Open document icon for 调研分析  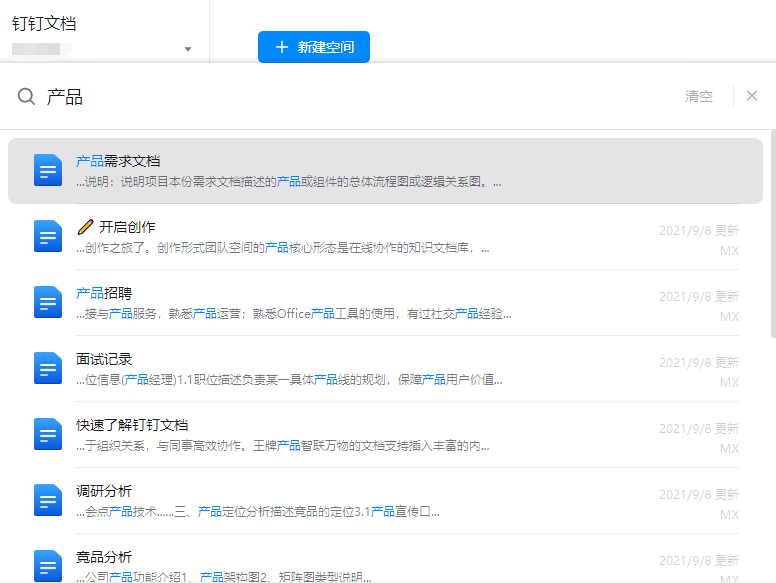click(48, 500)
